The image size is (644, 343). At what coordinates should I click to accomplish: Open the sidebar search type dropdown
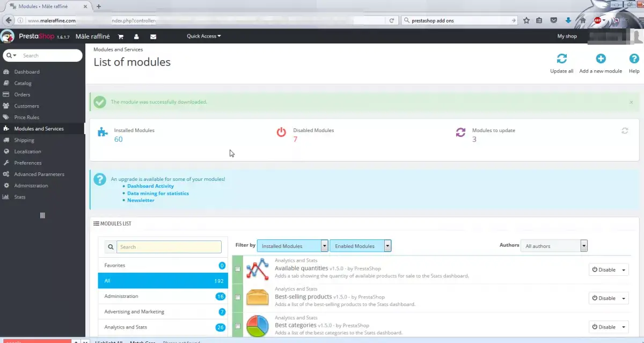[x=12, y=55]
